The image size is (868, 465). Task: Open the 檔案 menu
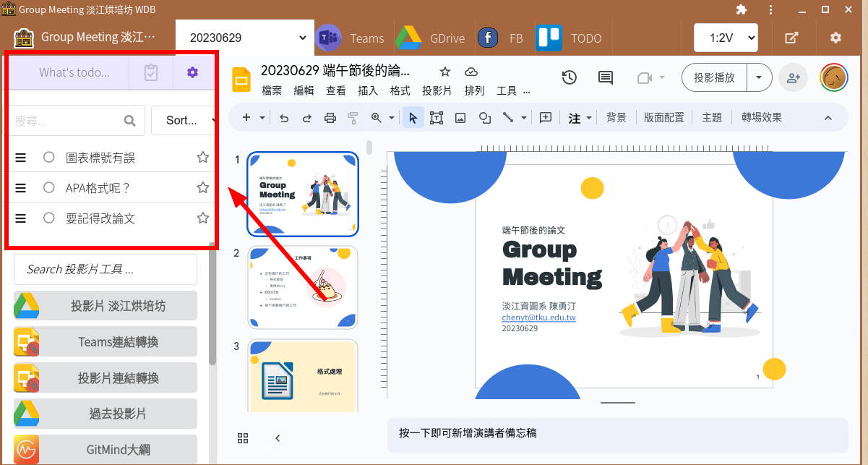[272, 91]
